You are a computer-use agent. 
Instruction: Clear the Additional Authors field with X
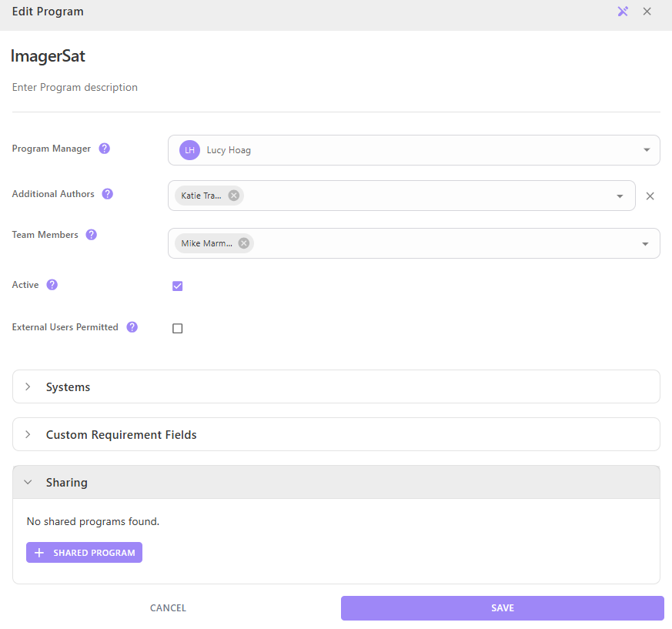coord(650,196)
